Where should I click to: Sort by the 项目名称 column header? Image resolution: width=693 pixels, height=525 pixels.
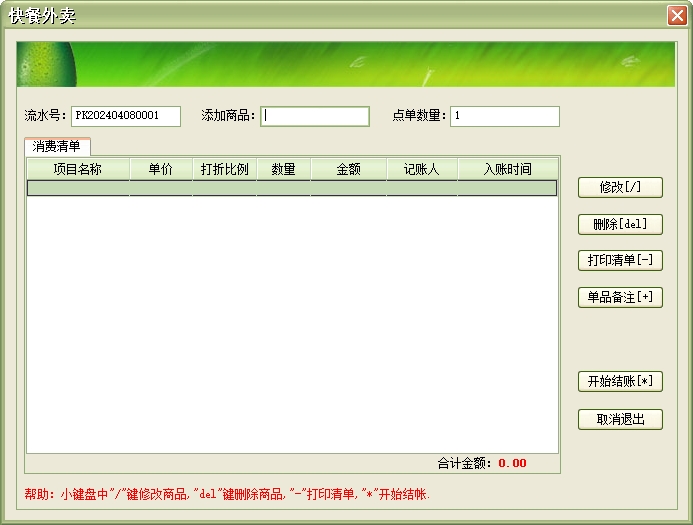tap(78, 169)
